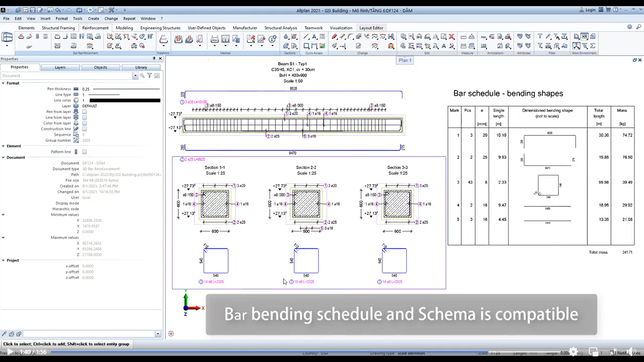Image resolution: width=644 pixels, height=362 pixels.
Task: Click the Redo arrow in quick access toolbar
Action: [x=67, y=10]
